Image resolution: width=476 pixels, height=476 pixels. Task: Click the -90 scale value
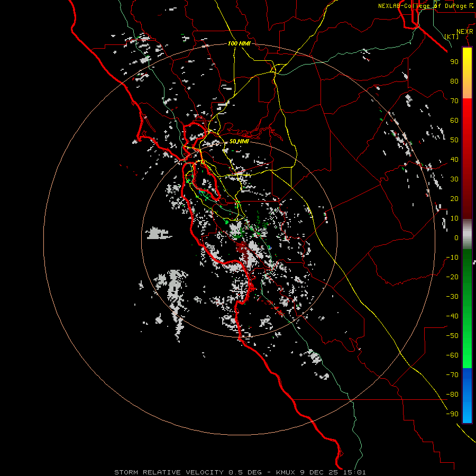[x=452, y=414]
